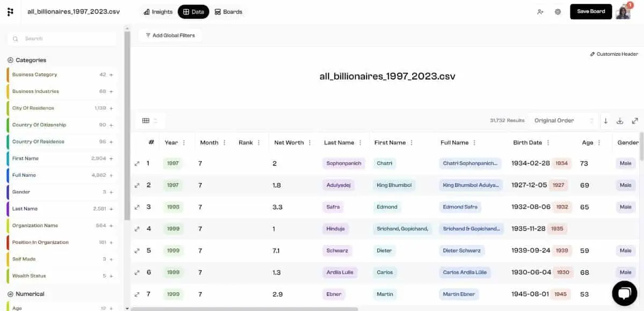Open the chat bubble in the bottom-right corner

tap(624, 293)
